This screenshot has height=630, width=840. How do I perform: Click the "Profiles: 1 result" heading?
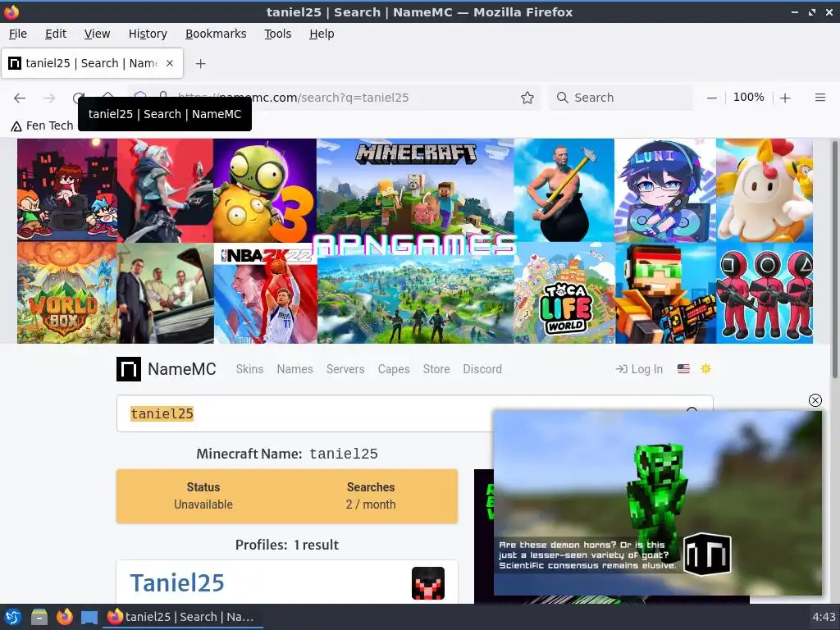286,545
